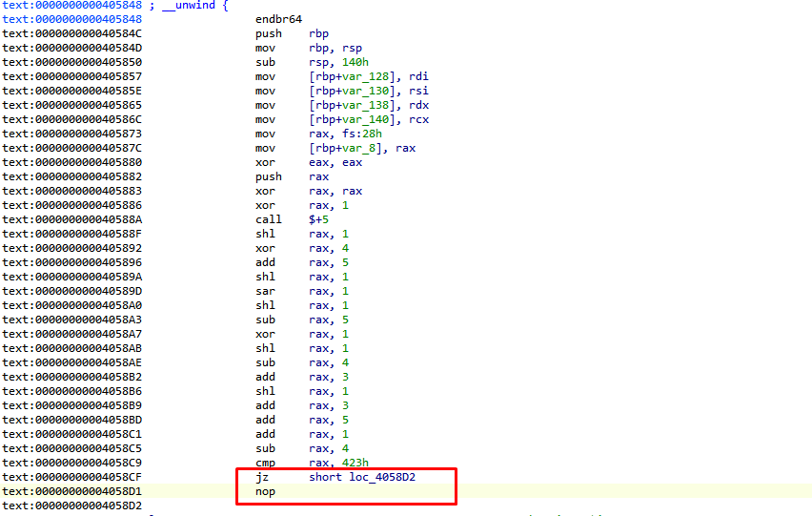
Task: Click address 000000000040588A in the listing
Action: (71, 219)
